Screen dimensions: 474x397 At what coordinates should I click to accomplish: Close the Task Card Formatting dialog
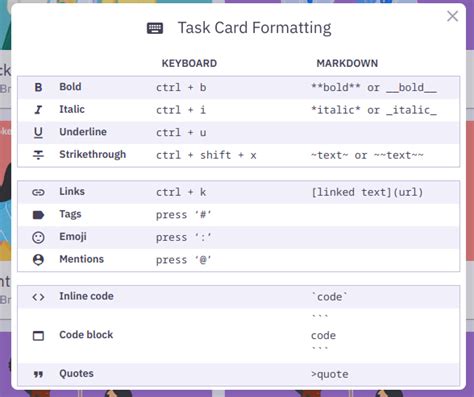452,16
